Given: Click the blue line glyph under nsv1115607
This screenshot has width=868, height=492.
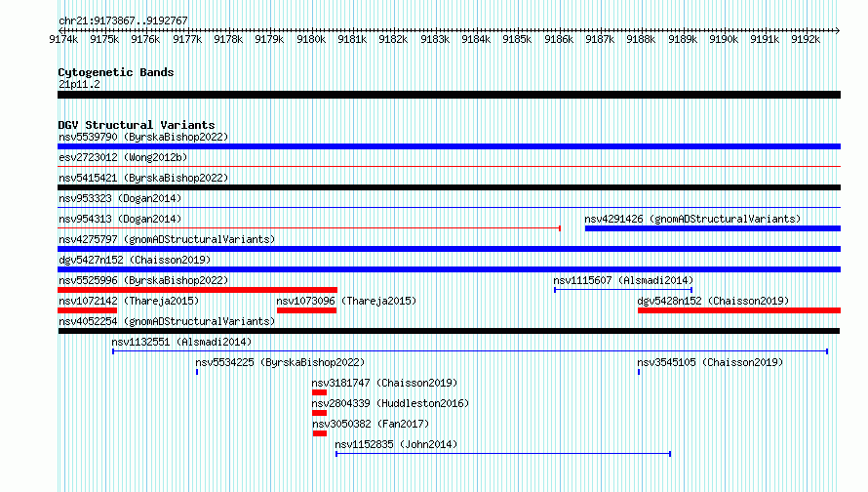Looking at the screenshot, I should click(623, 290).
